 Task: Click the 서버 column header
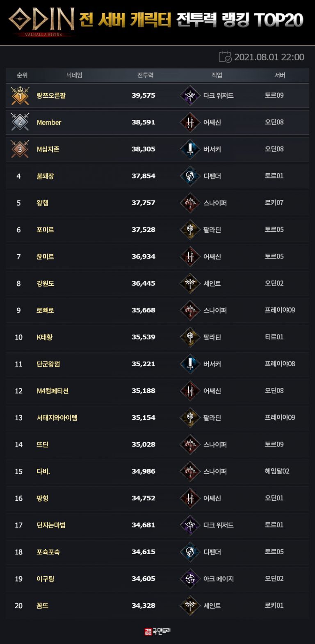280,76
